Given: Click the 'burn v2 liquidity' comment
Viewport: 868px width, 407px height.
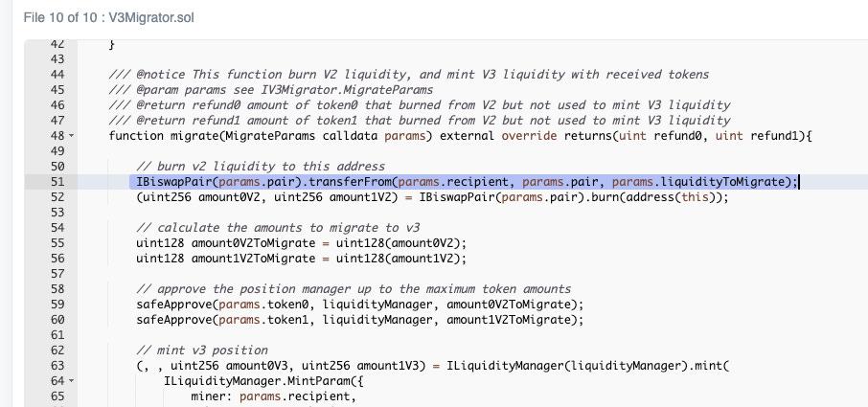Looking at the screenshot, I should (261, 167).
